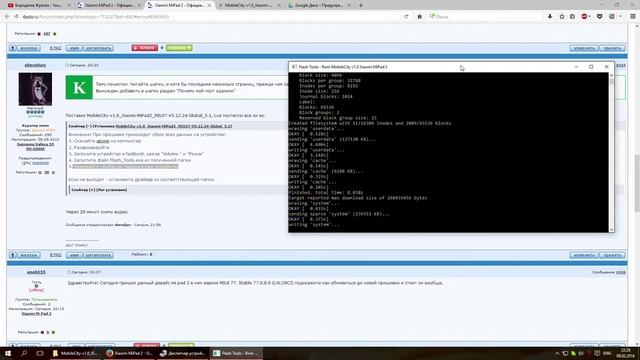This screenshot has width=640, height=360.
Task: Click В ПБО link in top post footer
Action: [56, 48]
